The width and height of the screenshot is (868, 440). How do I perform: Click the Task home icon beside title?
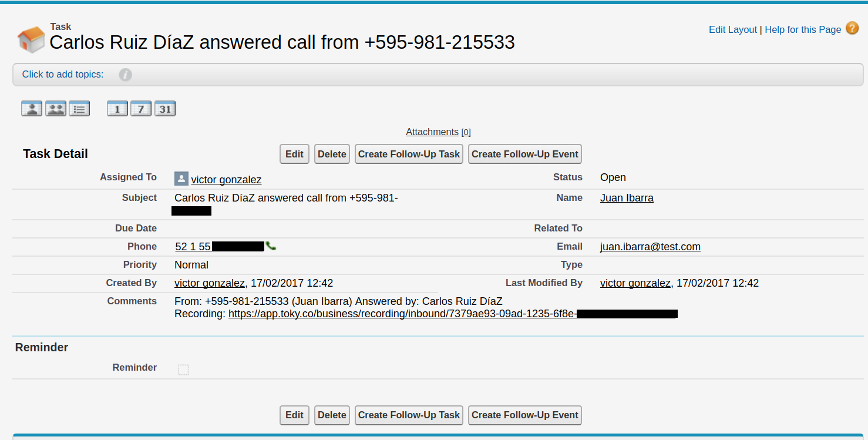[x=31, y=39]
